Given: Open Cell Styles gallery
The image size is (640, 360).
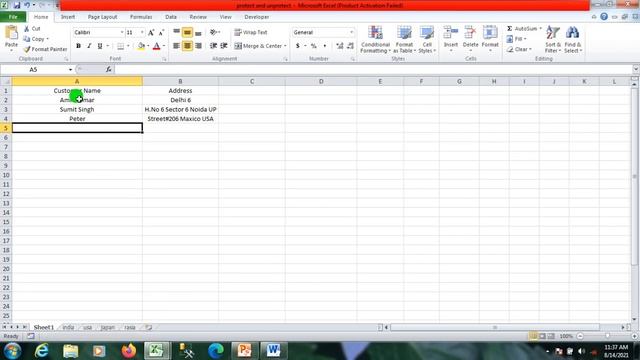Looking at the screenshot, I should [427, 40].
